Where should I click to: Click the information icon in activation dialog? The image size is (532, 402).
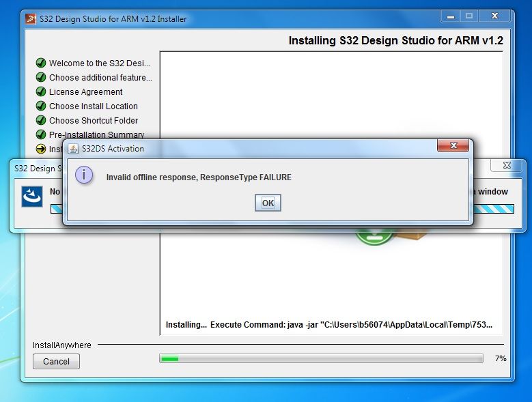coord(84,175)
